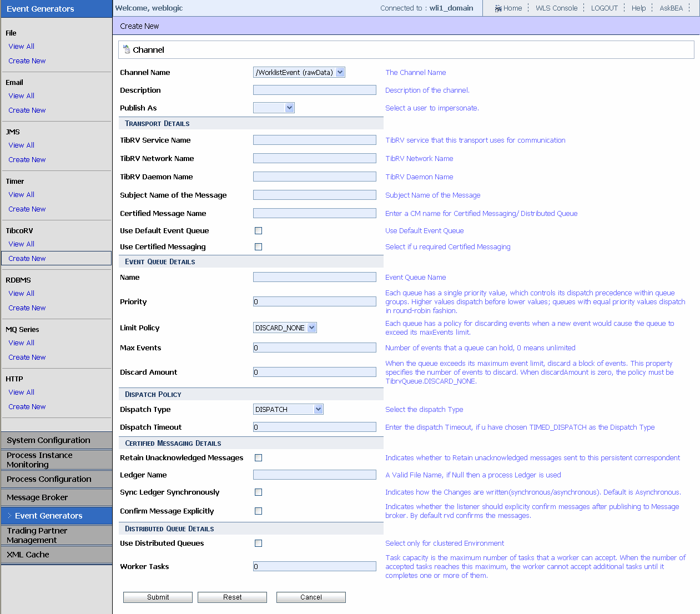Click the Event Generators sidebar header
Image resolution: width=700 pixels, height=614 pixels.
56,9
